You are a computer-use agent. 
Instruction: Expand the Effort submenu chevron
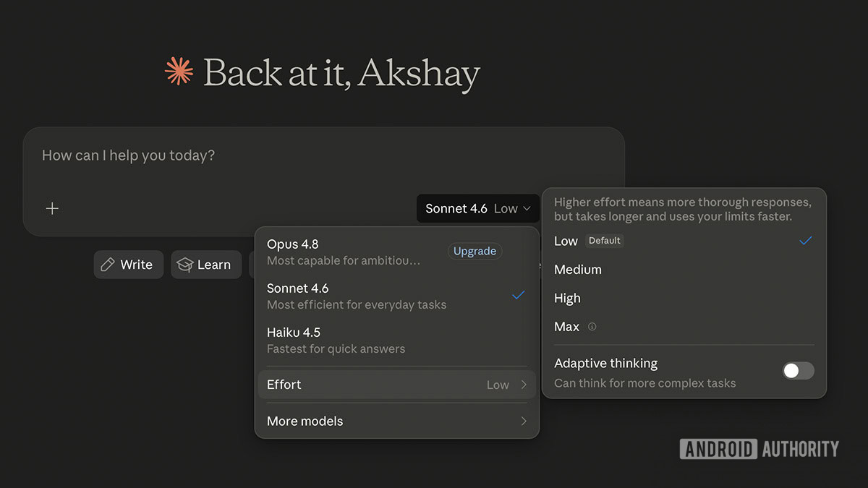pyautogui.click(x=524, y=385)
